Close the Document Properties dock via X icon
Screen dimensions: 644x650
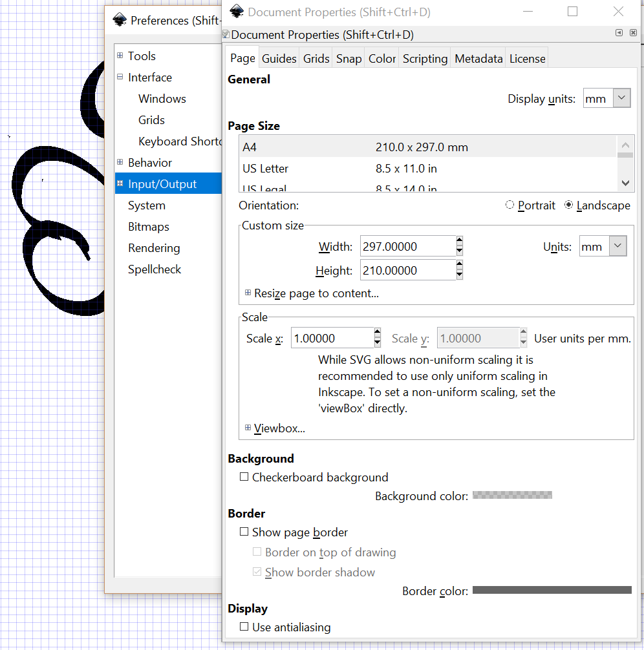(633, 32)
